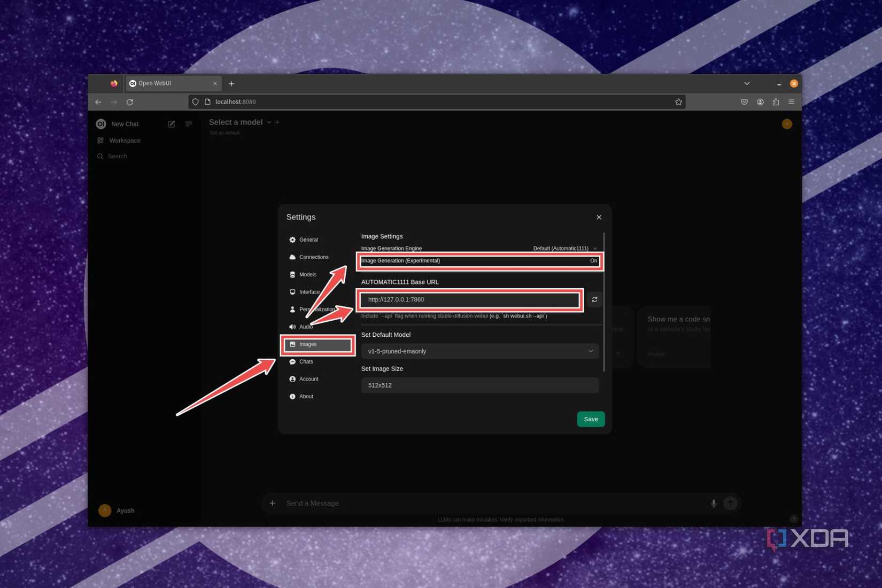This screenshot has width=882, height=588.
Task: Open the help question mark icon
Action: pos(793,519)
